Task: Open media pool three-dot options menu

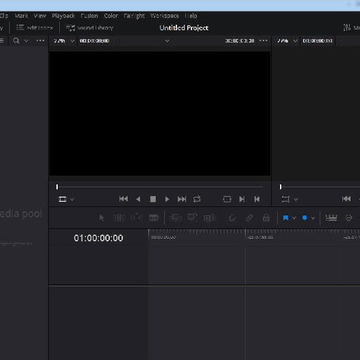Action: (40, 41)
